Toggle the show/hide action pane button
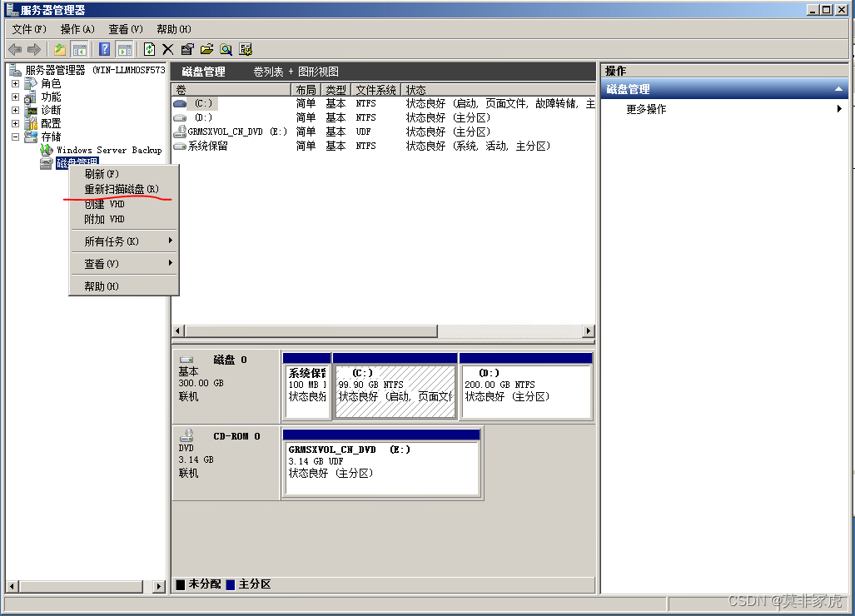Screen dimensions: 855x616 click(x=124, y=49)
